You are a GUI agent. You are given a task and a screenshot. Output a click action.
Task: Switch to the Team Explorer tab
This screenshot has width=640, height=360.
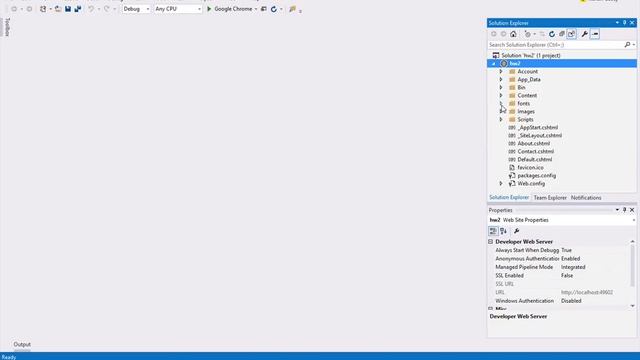pos(550,198)
